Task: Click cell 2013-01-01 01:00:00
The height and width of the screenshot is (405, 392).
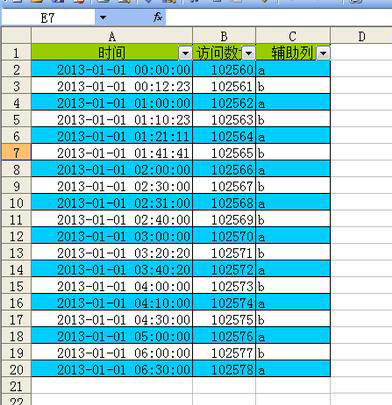Action: tap(112, 103)
